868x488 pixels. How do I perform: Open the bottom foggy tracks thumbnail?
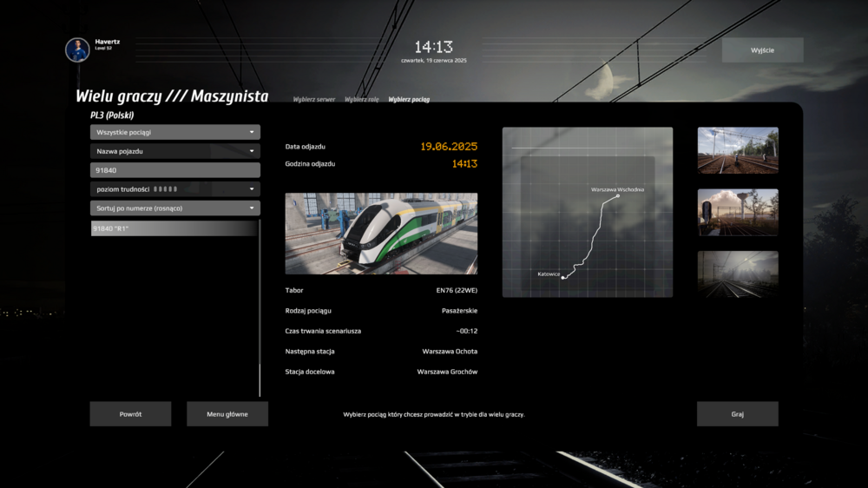(738, 274)
